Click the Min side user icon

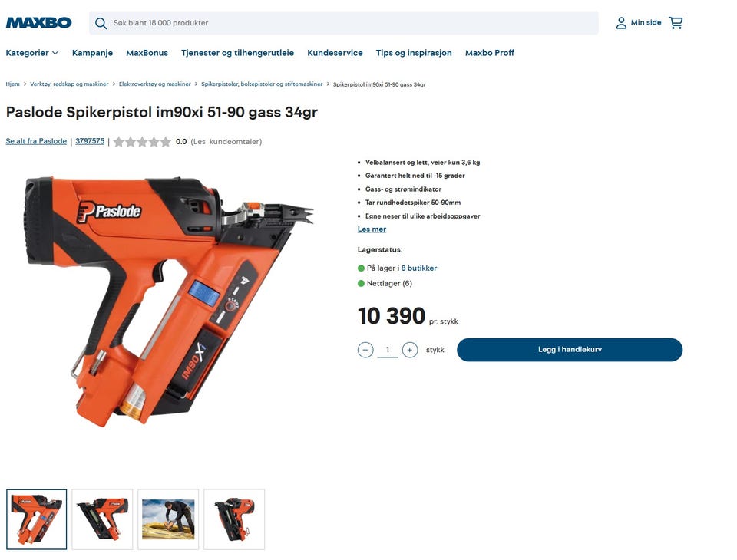pyautogui.click(x=621, y=22)
